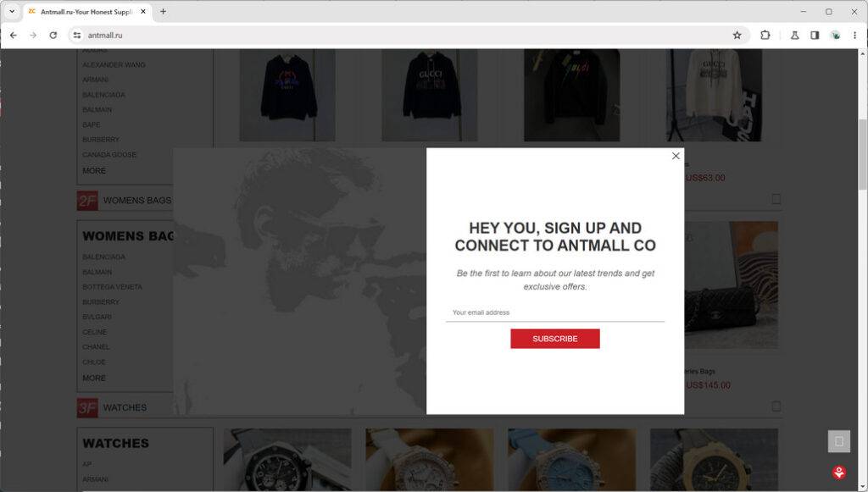
Task: Open the open-wrist watch product thumbnail
Action: (287, 460)
